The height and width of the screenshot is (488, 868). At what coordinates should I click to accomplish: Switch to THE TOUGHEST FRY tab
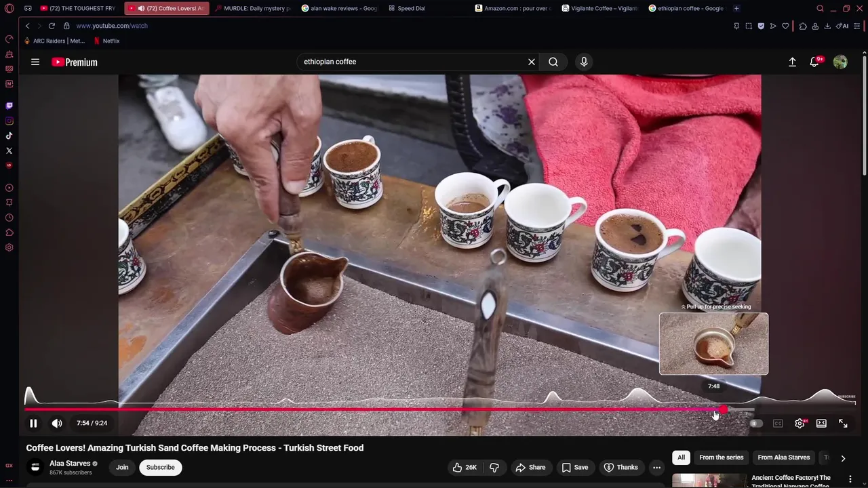pyautogui.click(x=78, y=9)
